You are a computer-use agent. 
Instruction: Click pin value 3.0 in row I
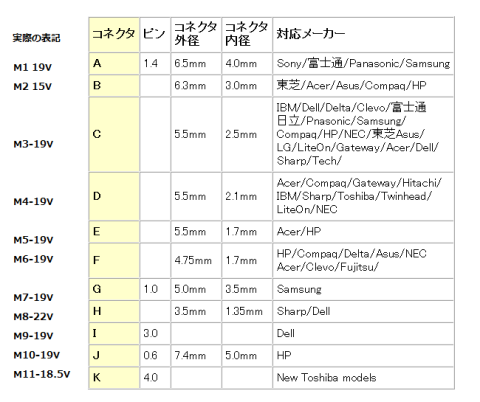coord(155,333)
